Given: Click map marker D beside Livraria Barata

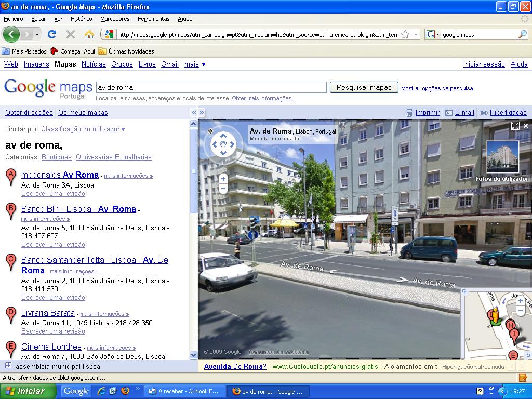Looking at the screenshot, I should point(11,315).
